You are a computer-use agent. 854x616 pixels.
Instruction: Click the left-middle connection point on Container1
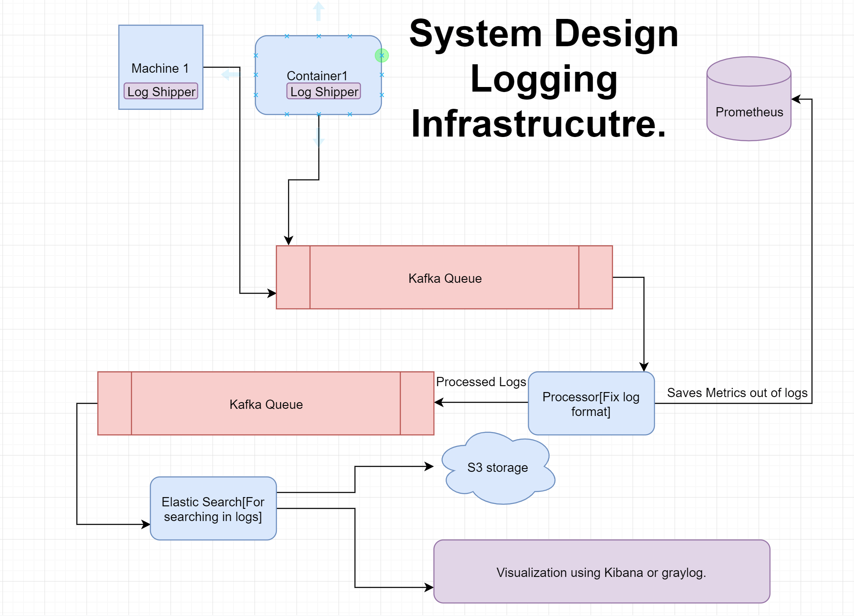tap(256, 75)
